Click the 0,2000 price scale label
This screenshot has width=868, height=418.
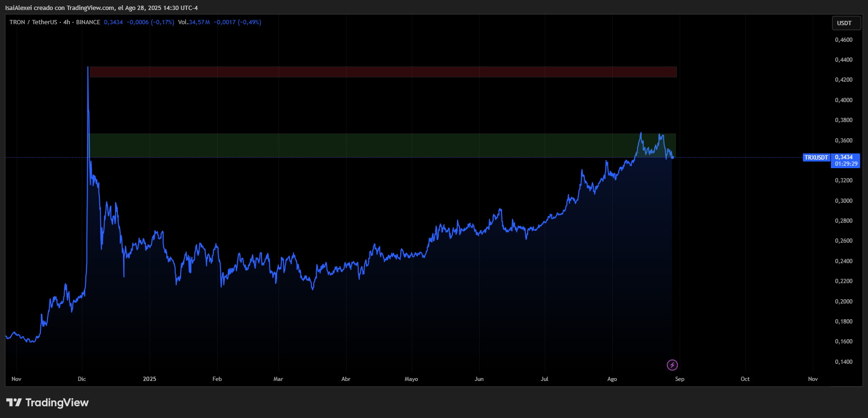pos(844,302)
